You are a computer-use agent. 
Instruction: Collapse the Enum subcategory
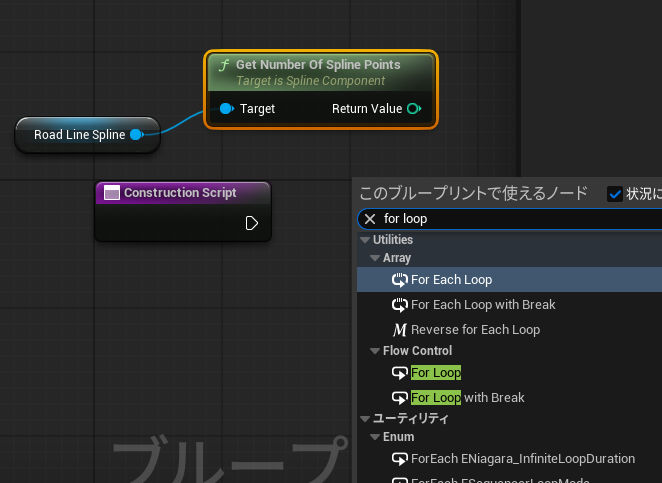click(x=375, y=437)
